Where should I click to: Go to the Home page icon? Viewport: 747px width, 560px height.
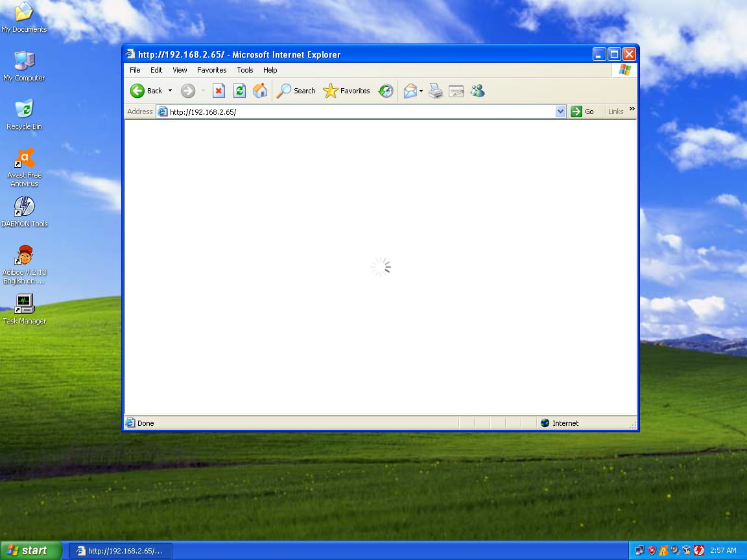260,91
